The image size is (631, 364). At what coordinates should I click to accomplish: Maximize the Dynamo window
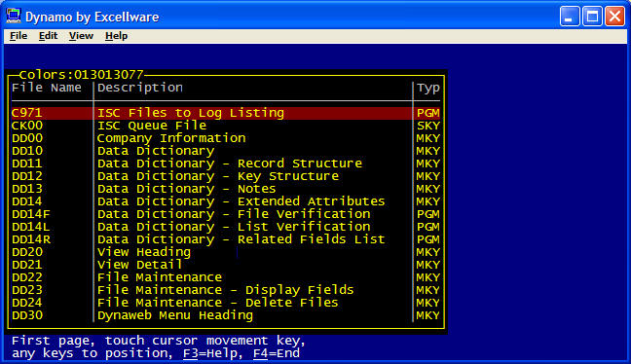[592, 17]
